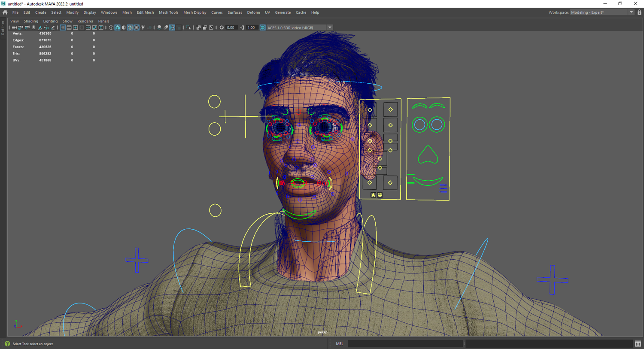The height and width of the screenshot is (349, 644).
Task: Open the Outliner side tab
Action: point(3,28)
